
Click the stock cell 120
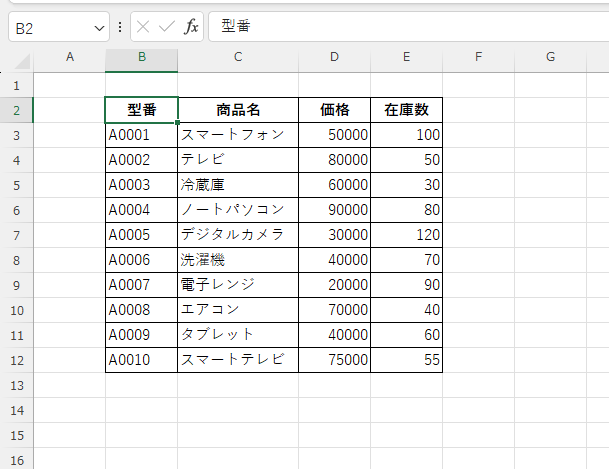tap(406, 235)
